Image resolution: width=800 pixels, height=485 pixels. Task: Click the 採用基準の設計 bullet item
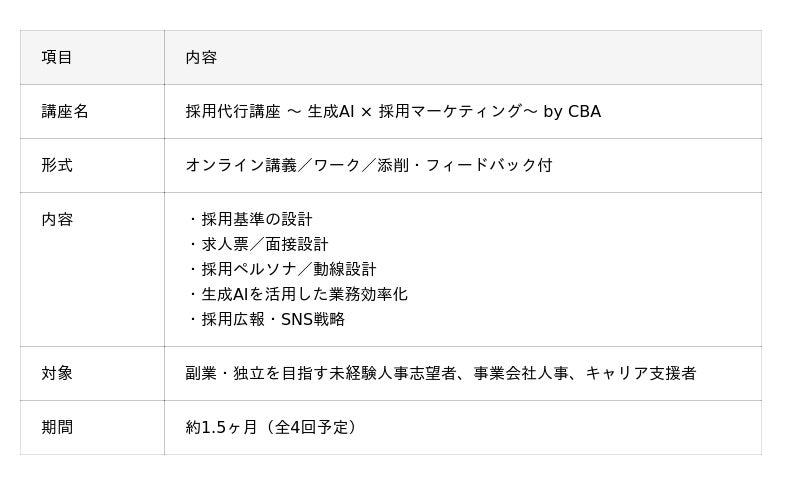point(256,220)
